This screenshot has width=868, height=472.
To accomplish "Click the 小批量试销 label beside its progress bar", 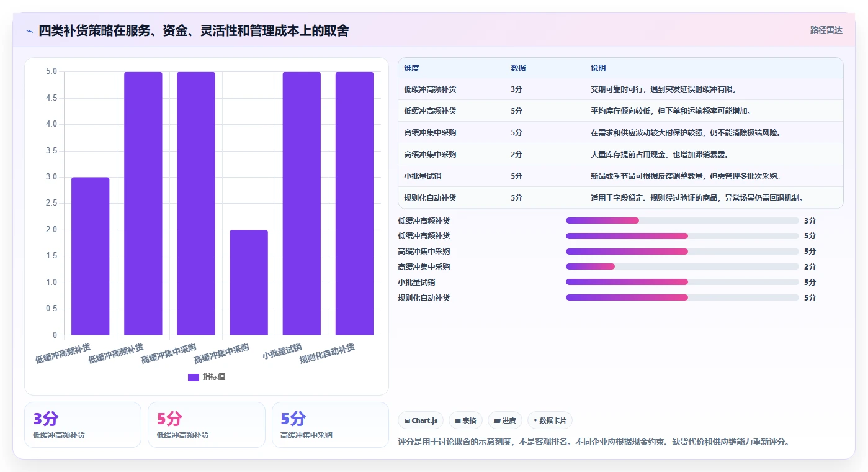I will (416, 282).
